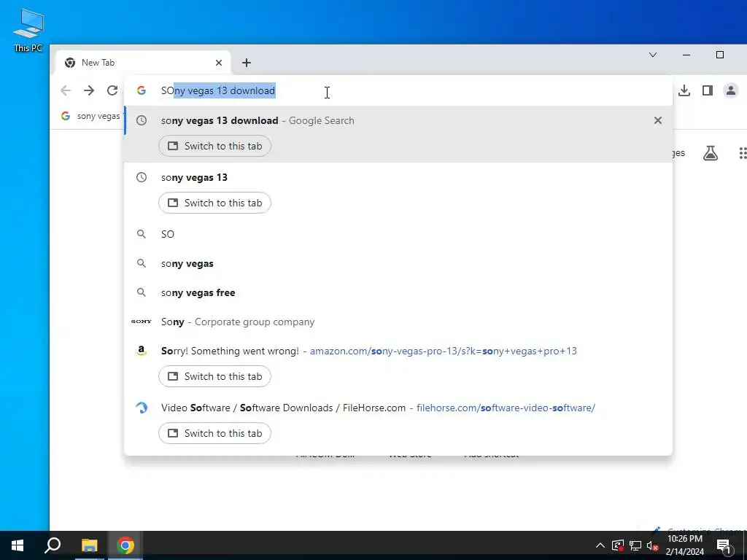Click the clock icon beside 'sony vegas 13'
The height and width of the screenshot is (560, 747).
(x=142, y=177)
